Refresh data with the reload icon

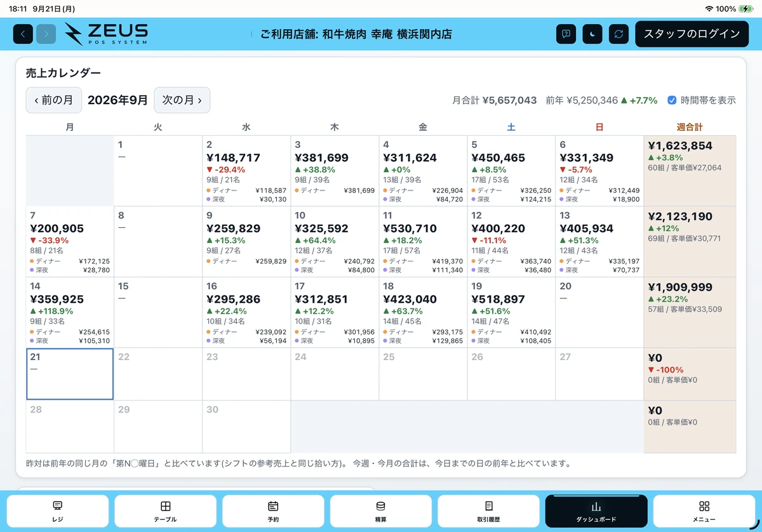[x=618, y=34]
